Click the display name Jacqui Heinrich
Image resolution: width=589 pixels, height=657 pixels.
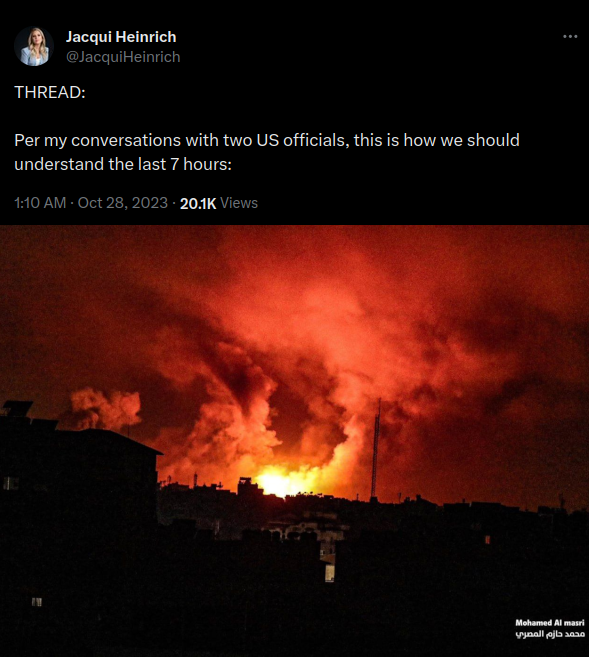click(x=121, y=37)
